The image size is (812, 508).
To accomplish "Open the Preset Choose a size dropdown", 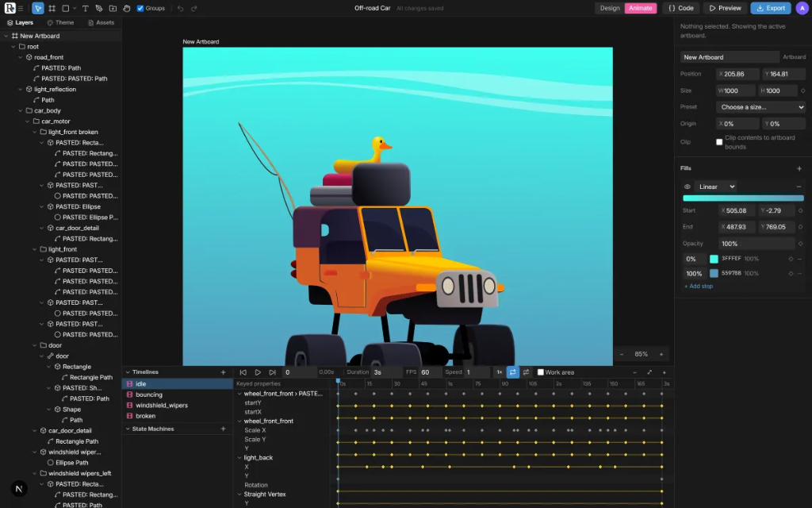I will 760,107.
